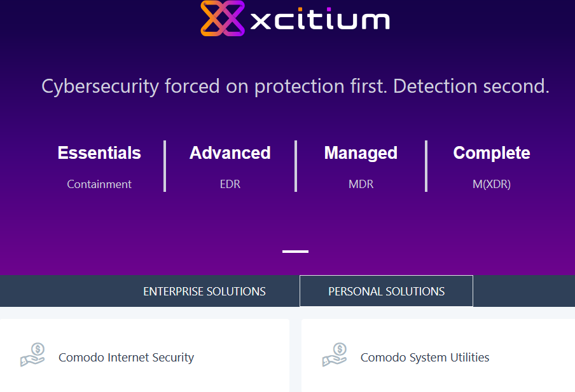Open the Advanced plan heading
The width and height of the screenshot is (575, 392).
point(230,153)
